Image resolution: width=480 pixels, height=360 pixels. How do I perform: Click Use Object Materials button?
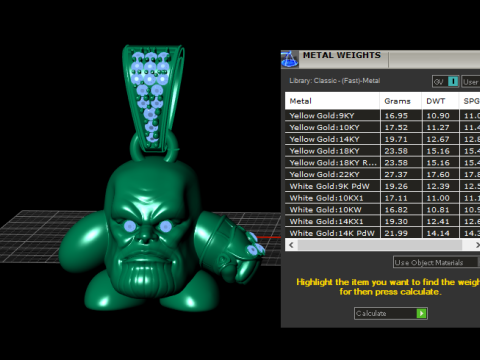click(x=436, y=262)
